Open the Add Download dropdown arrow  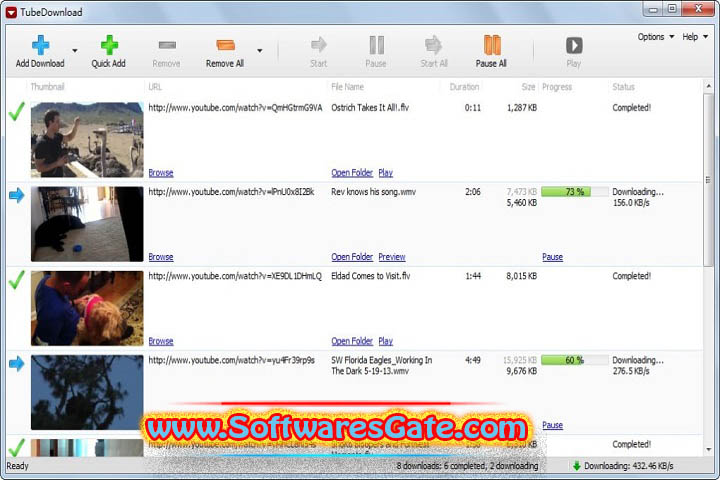tap(74, 51)
